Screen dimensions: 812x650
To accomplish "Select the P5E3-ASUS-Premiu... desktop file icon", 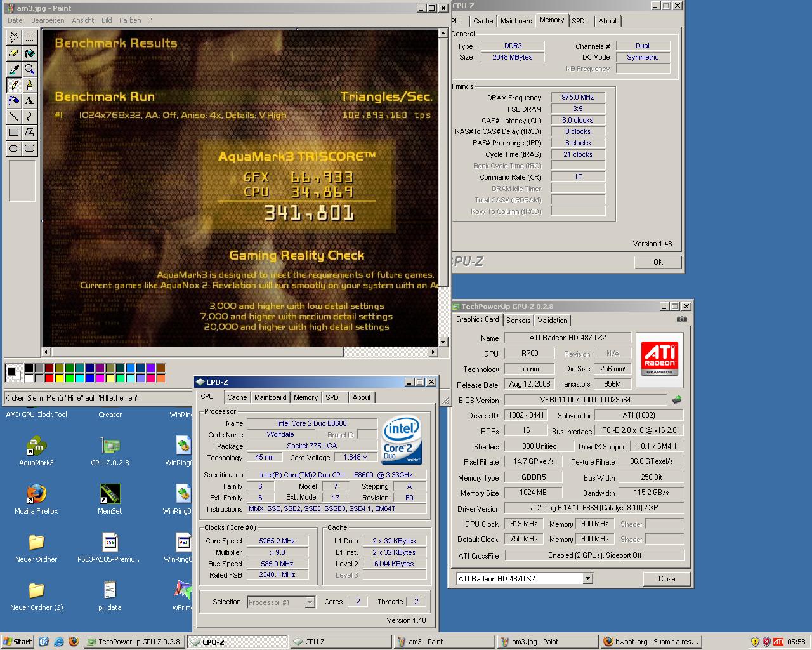I will 110,548.
